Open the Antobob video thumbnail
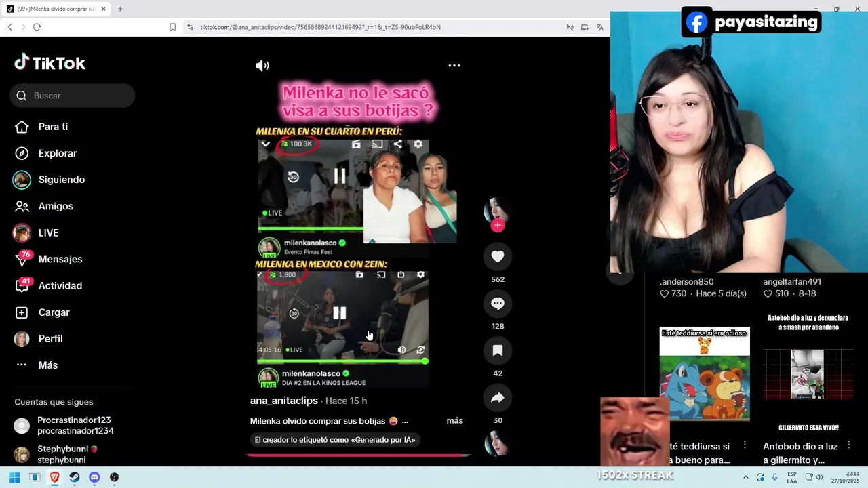 coord(808,373)
